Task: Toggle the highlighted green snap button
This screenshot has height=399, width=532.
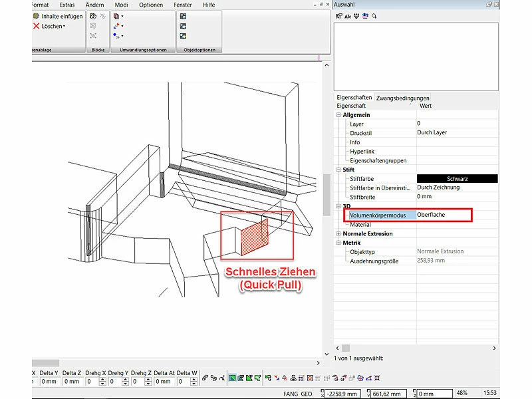Action: [233, 378]
